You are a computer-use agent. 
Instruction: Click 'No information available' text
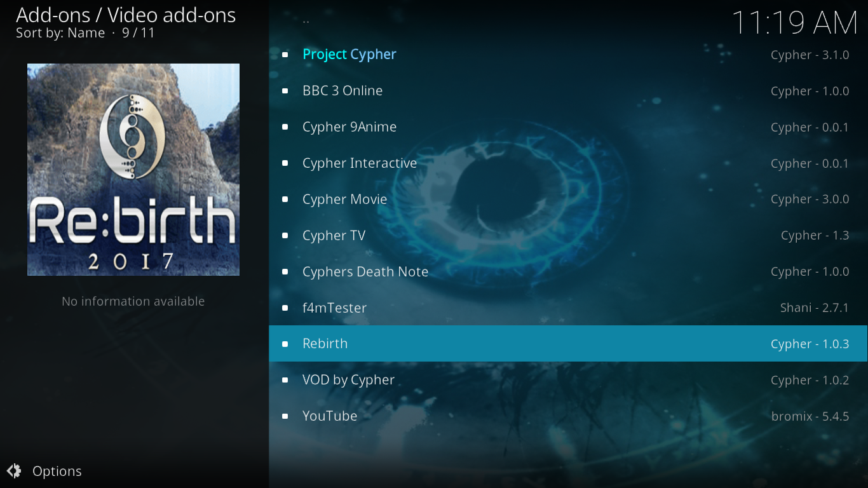tap(133, 301)
